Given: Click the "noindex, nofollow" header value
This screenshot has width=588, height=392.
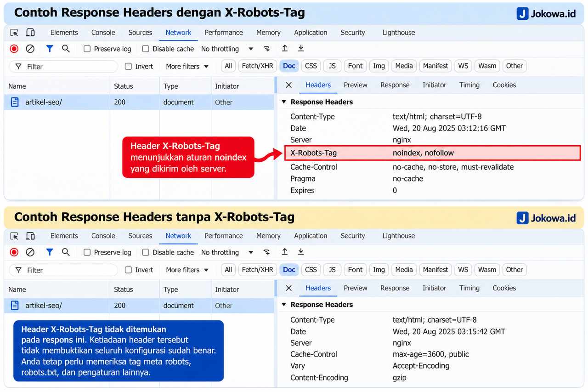Looking at the screenshot, I should click(423, 153).
